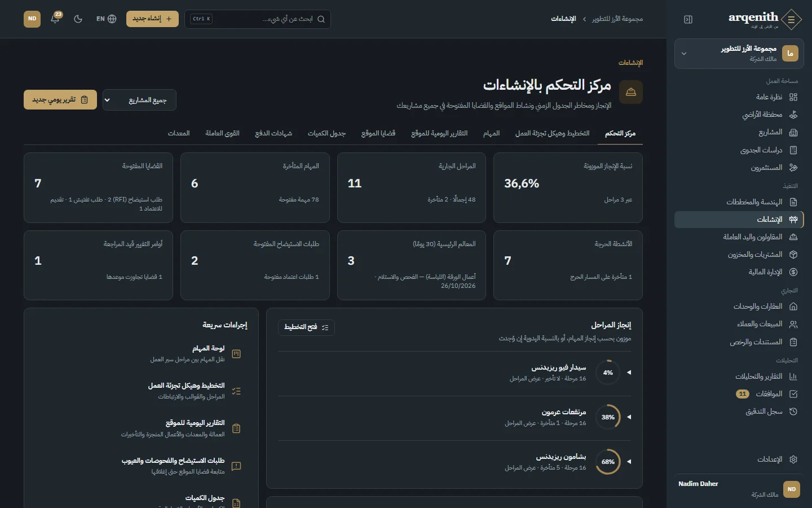The width and height of the screenshot is (812, 508).
Task: Switch language with EN globe button
Action: tap(106, 19)
